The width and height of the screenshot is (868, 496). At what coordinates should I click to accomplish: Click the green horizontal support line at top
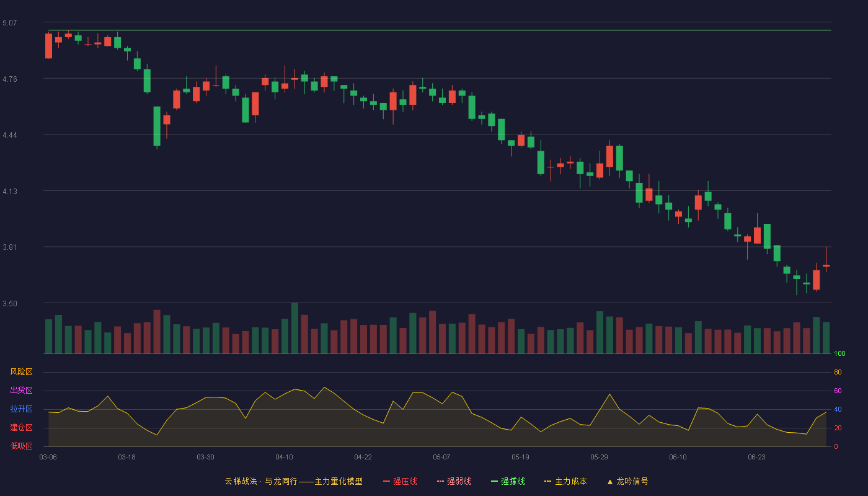[x=440, y=30]
